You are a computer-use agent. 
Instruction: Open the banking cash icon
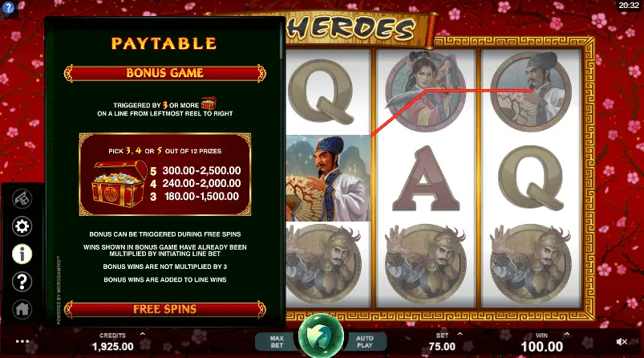(22, 198)
